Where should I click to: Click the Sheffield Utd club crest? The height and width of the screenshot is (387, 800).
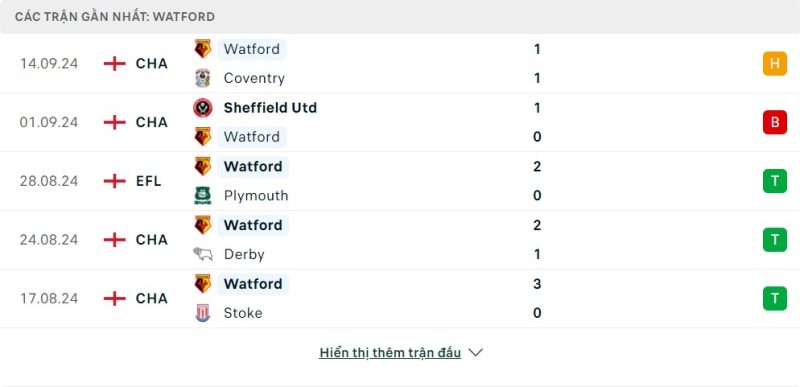coord(203,108)
